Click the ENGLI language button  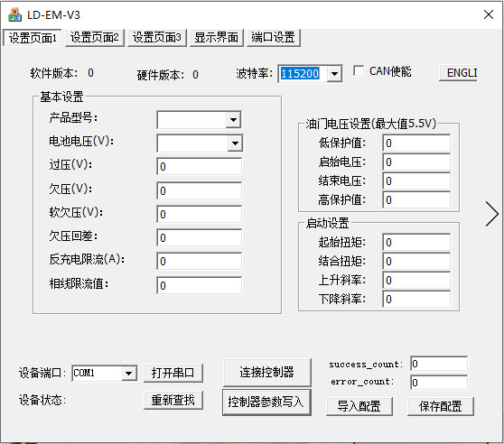(458, 72)
